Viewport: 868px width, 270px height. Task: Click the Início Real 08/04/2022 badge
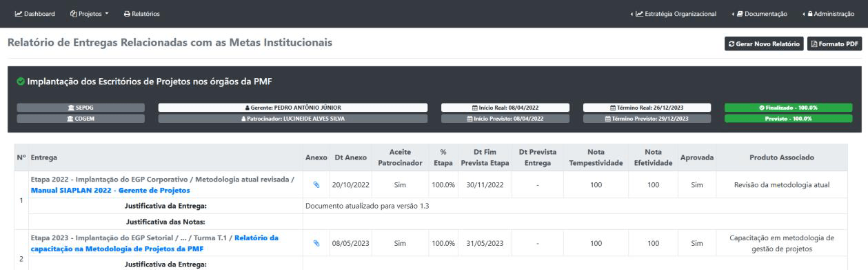(x=505, y=108)
